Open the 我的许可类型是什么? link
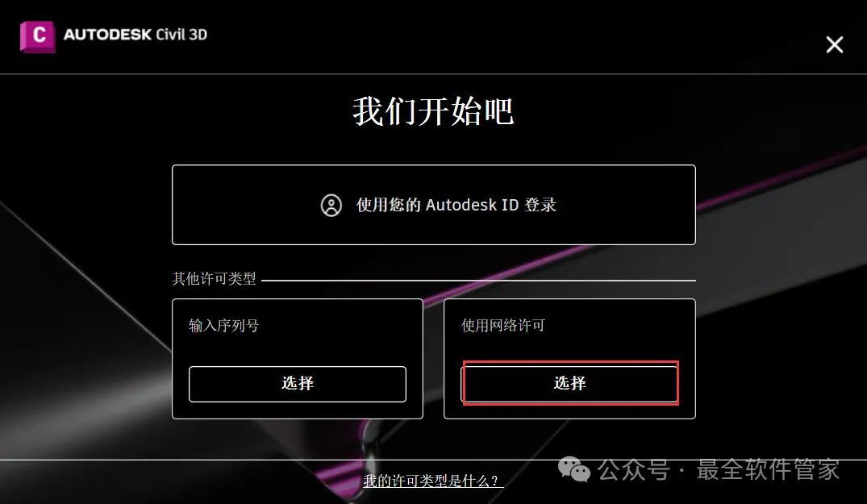 point(433,481)
